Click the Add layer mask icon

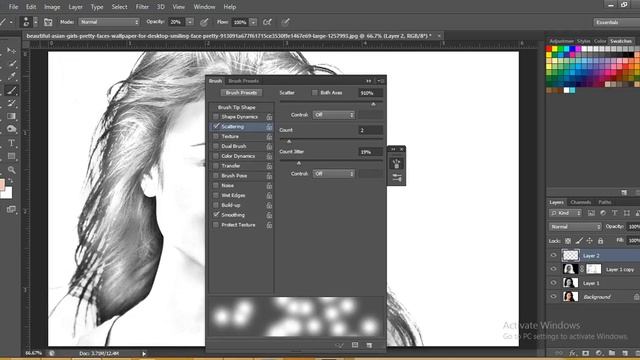(x=586, y=353)
